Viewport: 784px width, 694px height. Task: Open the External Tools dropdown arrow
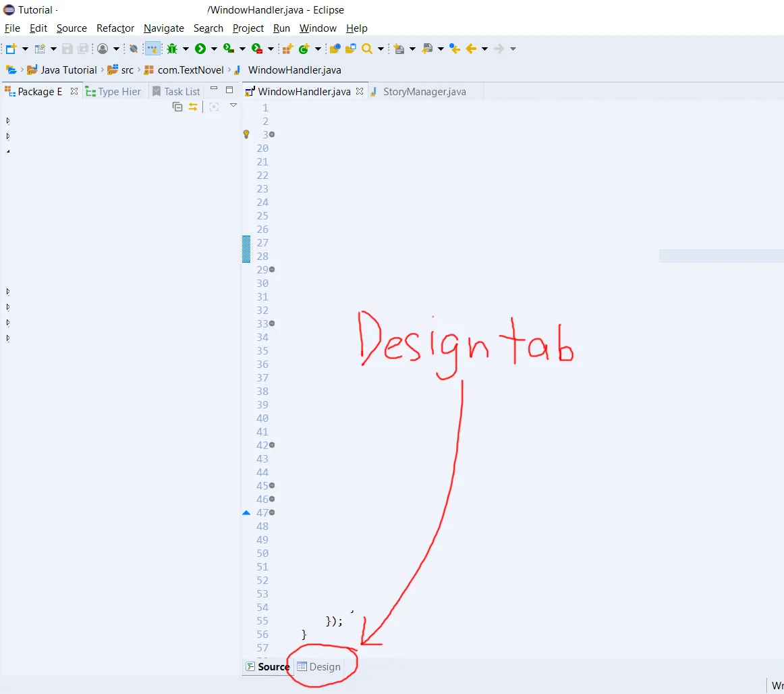(271, 49)
